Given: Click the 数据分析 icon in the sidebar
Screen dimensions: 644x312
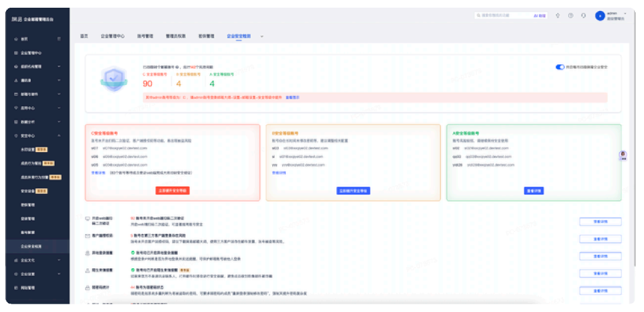Looking at the screenshot, I should 16,122.
